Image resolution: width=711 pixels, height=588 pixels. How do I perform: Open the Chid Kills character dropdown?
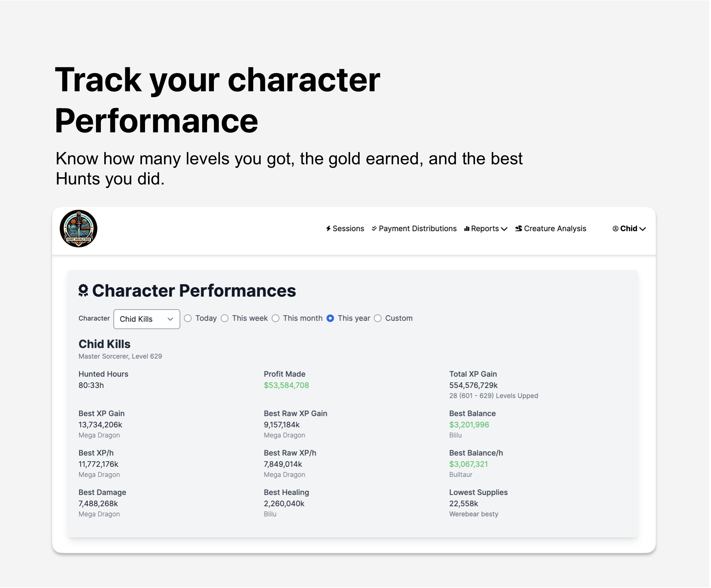point(147,319)
